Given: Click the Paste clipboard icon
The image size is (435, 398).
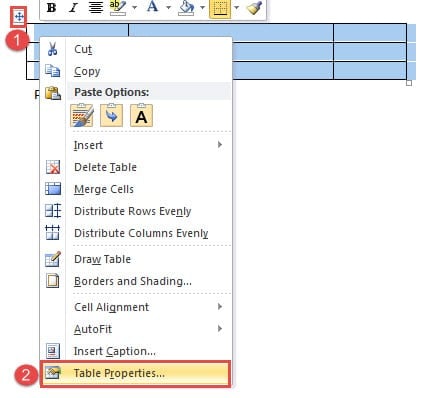Looking at the screenshot, I should [x=53, y=93].
